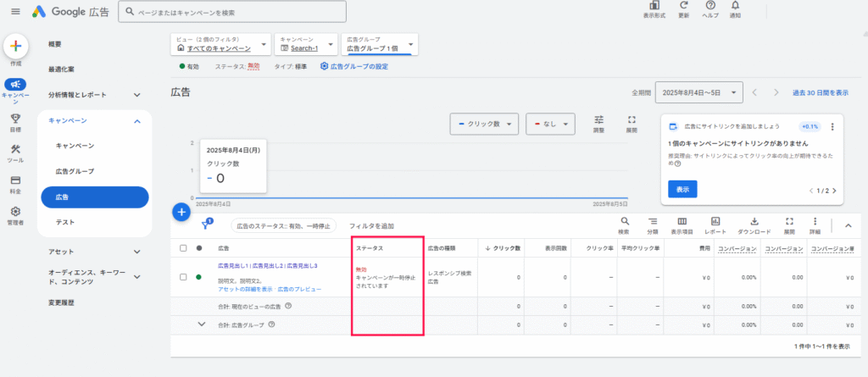Screen dimensions: 868x377
Task: Open three-dot menu on sitelink recommendation card
Action: pos(832,127)
